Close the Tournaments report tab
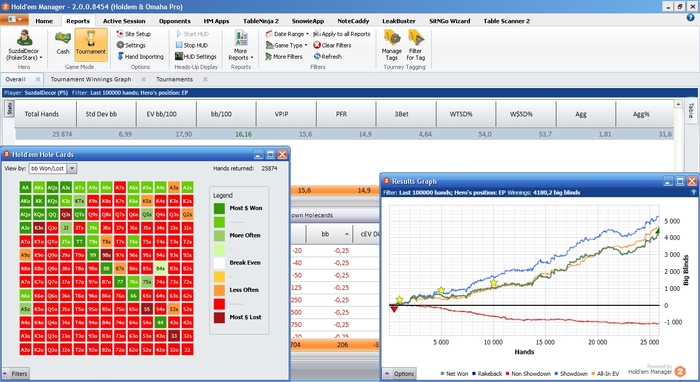This screenshot has width=700, height=382. coord(205,79)
